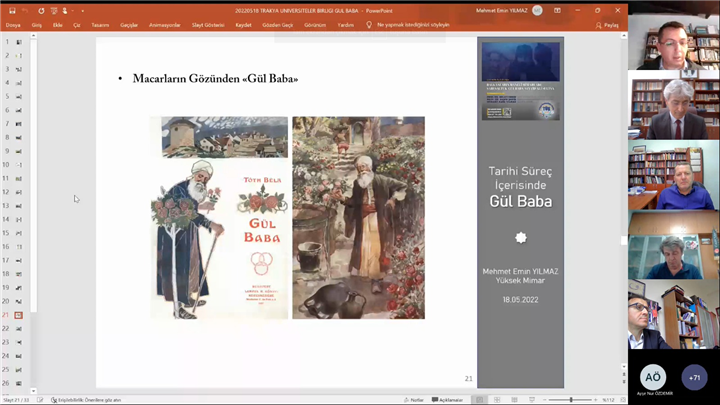Open Customize Quick Access Toolbar dropdown arrow

[83, 11]
